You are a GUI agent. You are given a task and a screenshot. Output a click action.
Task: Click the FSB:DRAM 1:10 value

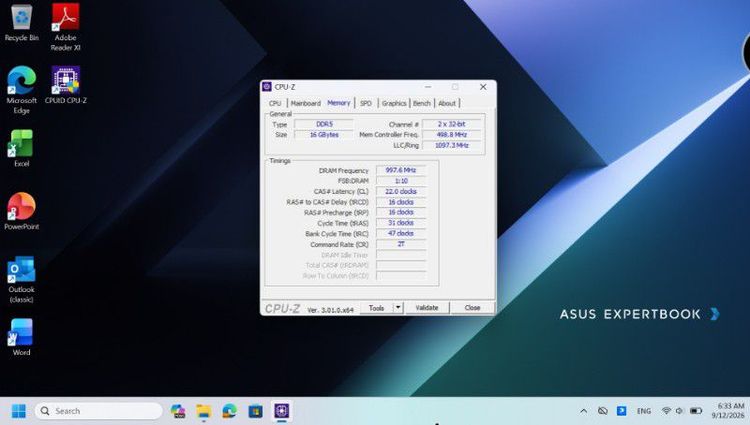(401, 181)
